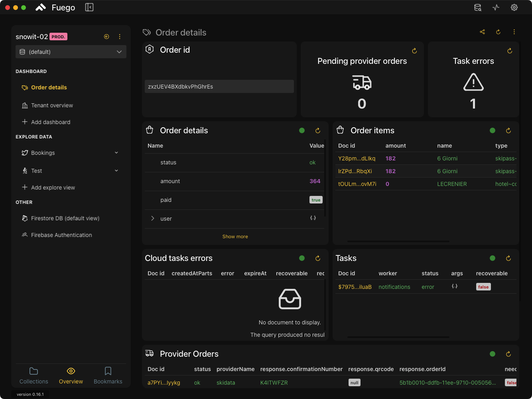Open the activity pulse icon
This screenshot has height=399, width=532.
tap(496, 8)
